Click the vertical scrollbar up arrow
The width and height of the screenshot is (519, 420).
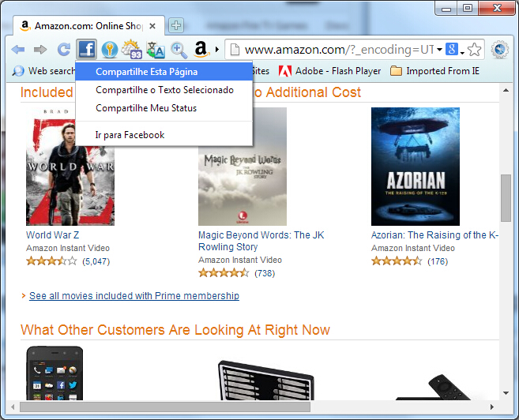pos(506,90)
